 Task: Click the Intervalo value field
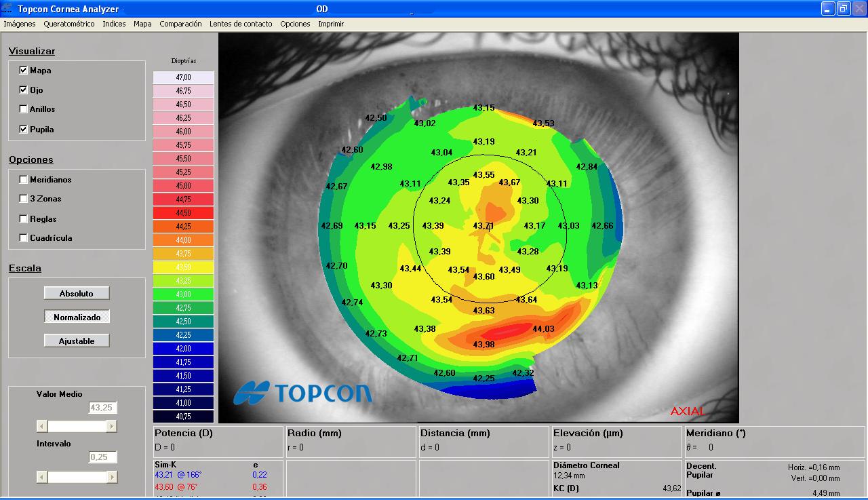pyautogui.click(x=103, y=457)
